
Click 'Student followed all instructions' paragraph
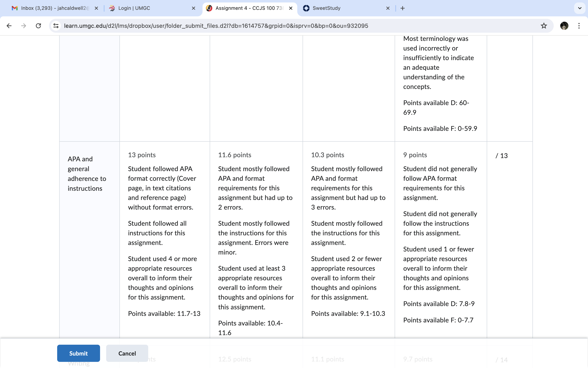pos(157,233)
